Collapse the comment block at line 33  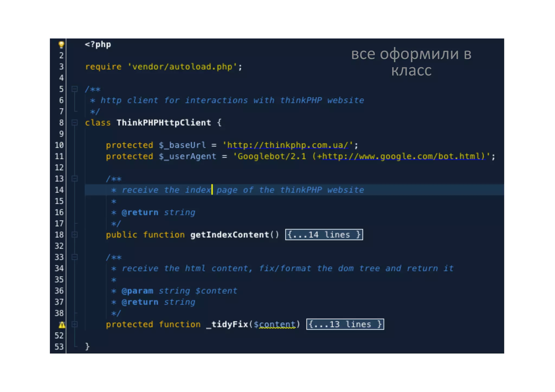[x=75, y=257]
